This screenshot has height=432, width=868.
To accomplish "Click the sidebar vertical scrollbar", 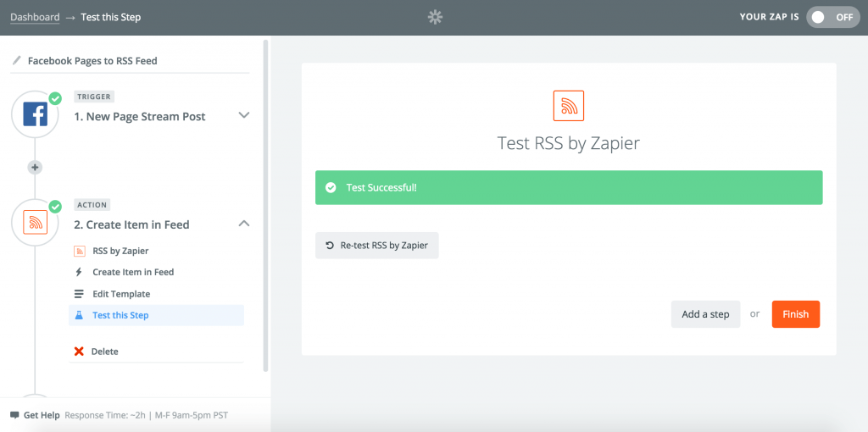I will tap(266, 203).
